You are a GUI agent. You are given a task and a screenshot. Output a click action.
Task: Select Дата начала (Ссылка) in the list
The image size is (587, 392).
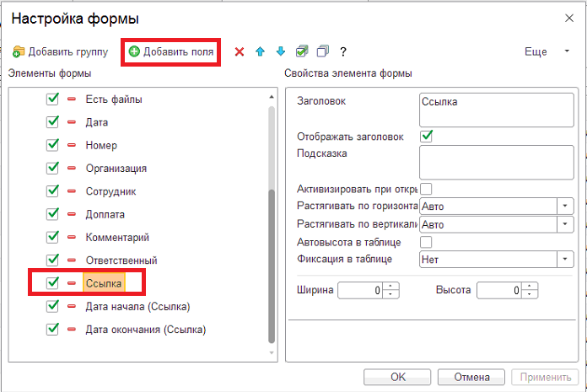coord(137,307)
